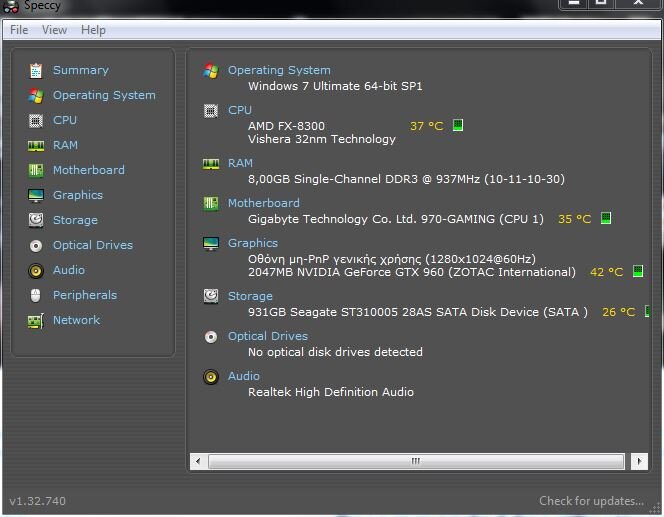Show the Motherboard section from sidebar
This screenshot has height=517, width=664.
(x=89, y=170)
